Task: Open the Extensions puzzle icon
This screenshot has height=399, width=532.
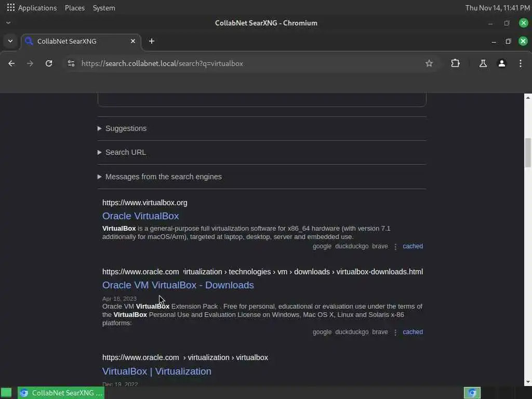Action: (x=455, y=63)
